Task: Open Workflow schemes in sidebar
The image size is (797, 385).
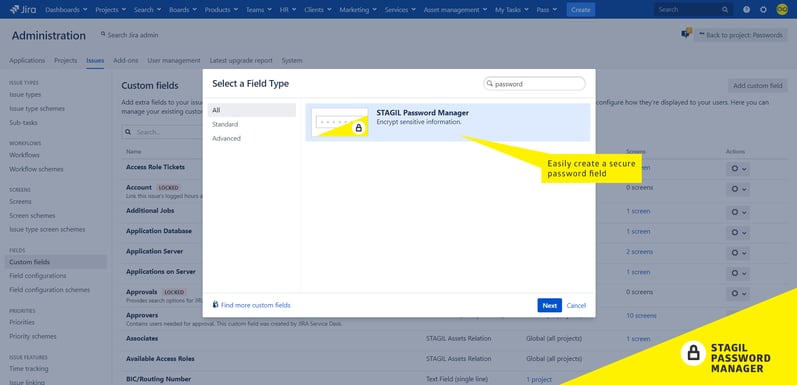Action: 36,169
